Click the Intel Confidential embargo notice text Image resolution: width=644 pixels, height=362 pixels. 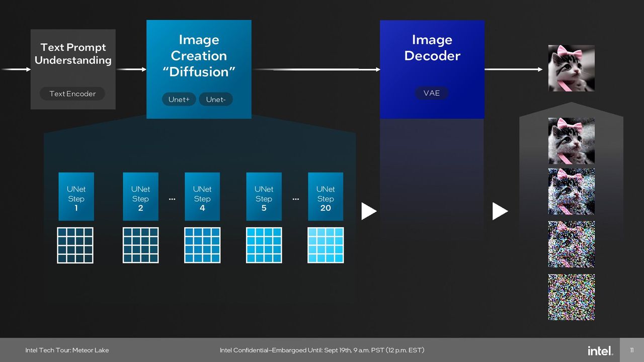(322, 350)
